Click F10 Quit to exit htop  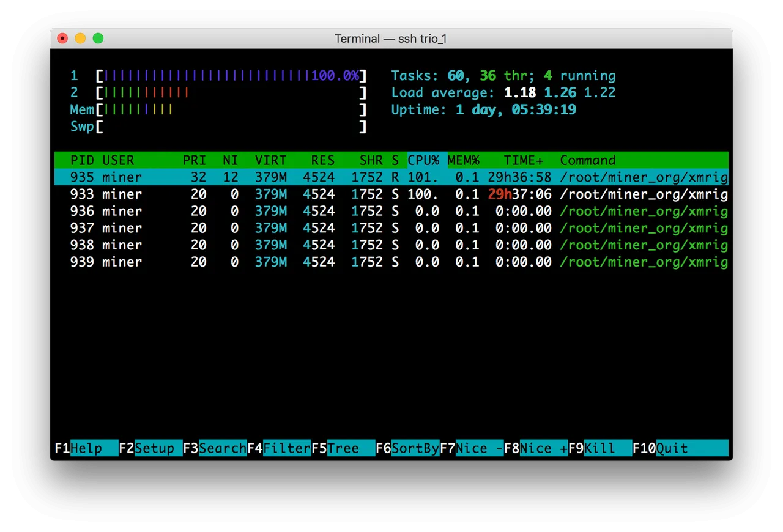point(680,448)
